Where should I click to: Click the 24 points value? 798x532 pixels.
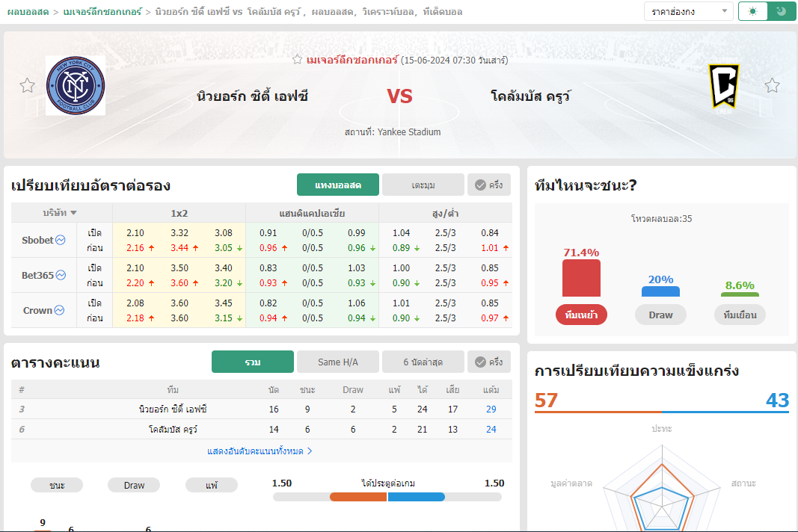click(x=491, y=430)
